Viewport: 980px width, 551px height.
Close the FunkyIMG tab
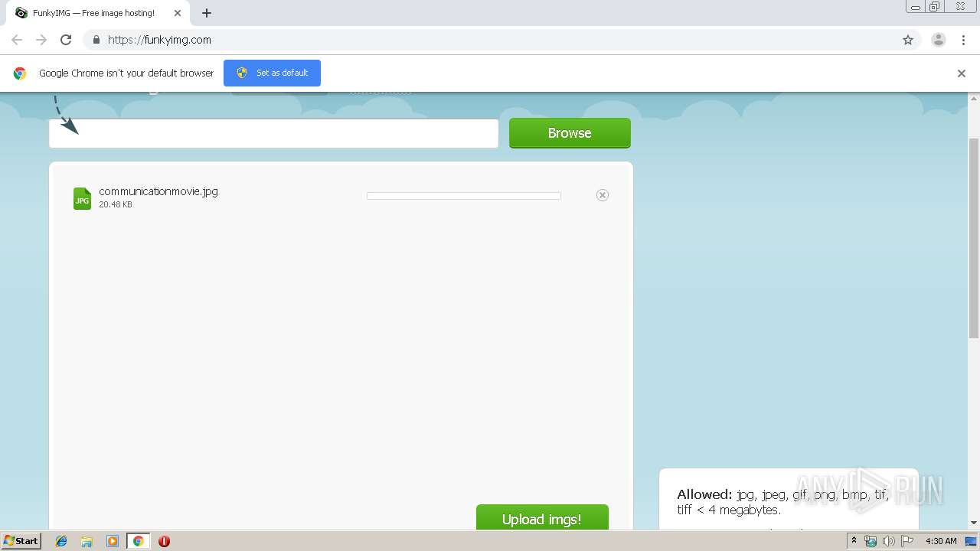pyautogui.click(x=178, y=13)
